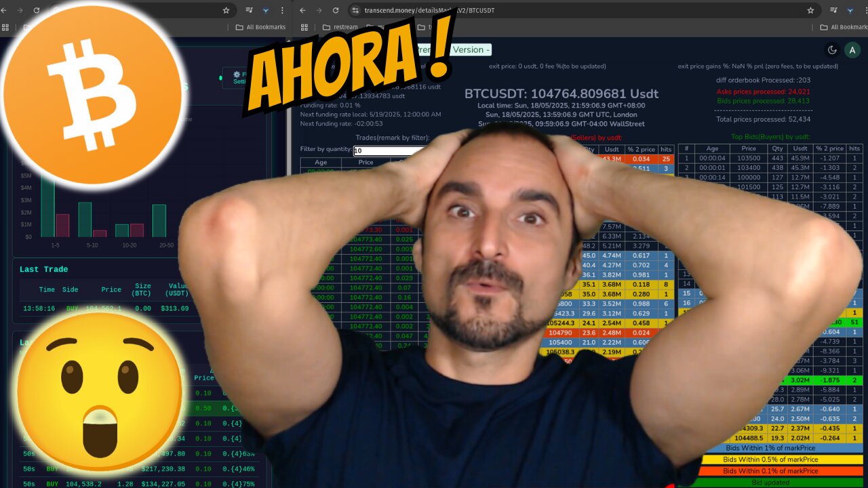The height and width of the screenshot is (488, 868).
Task: Open the restream bookmark folder
Action: coord(340,27)
